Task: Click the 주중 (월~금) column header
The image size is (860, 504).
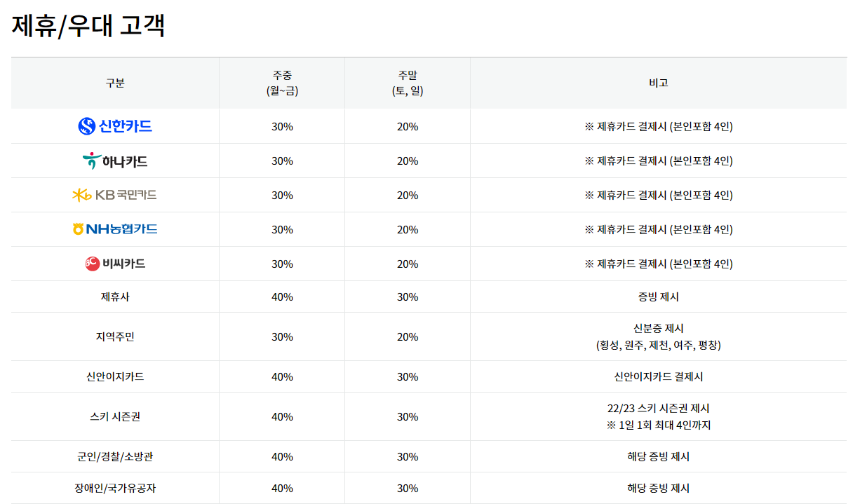Action: tap(282, 83)
